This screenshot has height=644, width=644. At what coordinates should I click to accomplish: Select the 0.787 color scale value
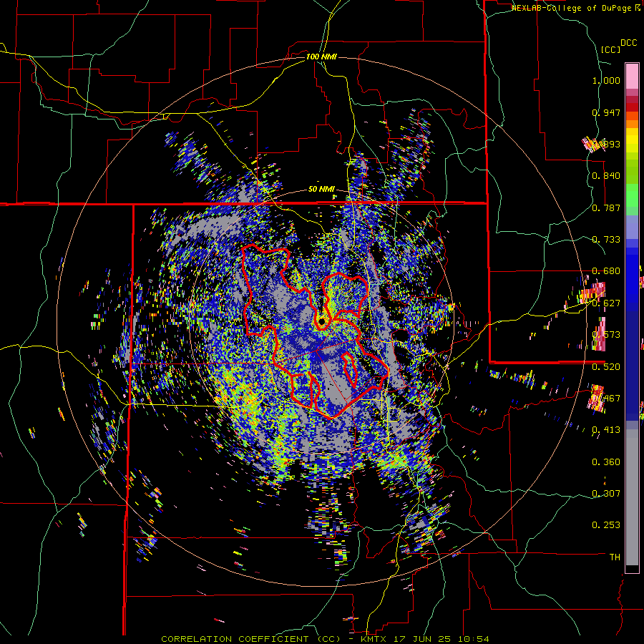606,208
